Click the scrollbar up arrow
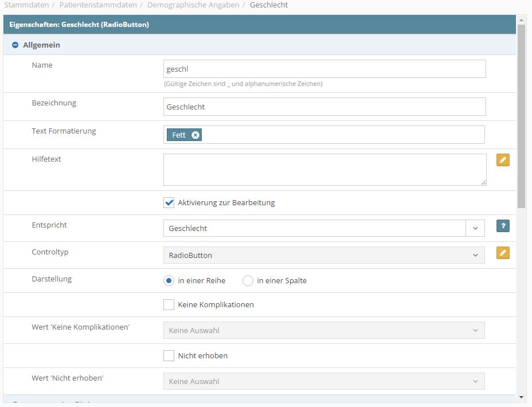 point(521,20)
